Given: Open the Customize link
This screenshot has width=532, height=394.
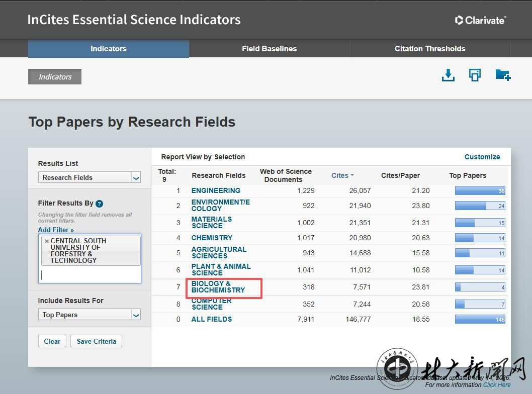Looking at the screenshot, I should [x=482, y=157].
